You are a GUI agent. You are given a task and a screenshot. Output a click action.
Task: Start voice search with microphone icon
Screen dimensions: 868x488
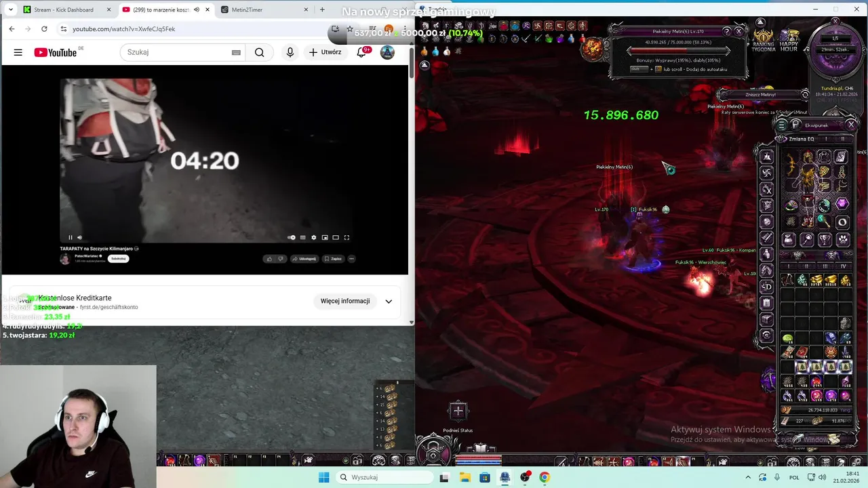(x=290, y=52)
